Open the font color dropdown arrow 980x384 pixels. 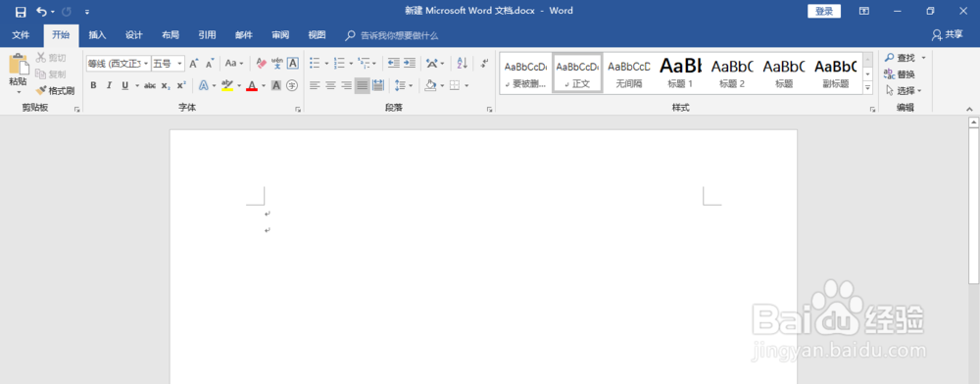point(263,85)
